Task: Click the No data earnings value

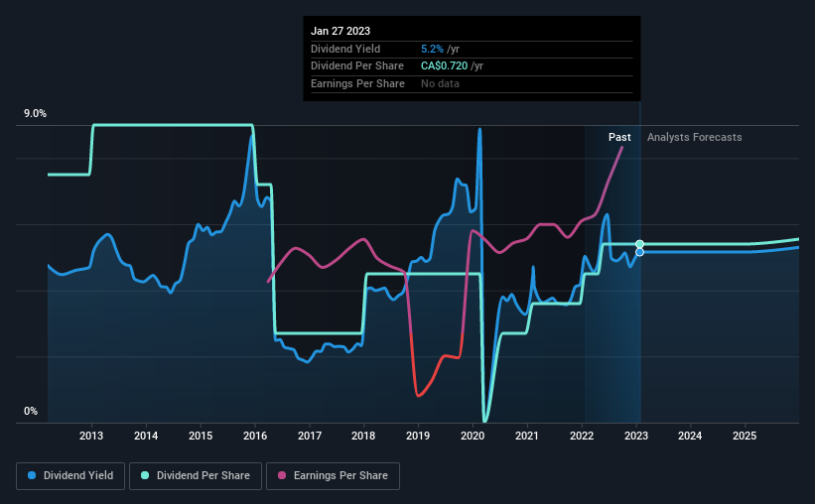Action: pos(440,83)
